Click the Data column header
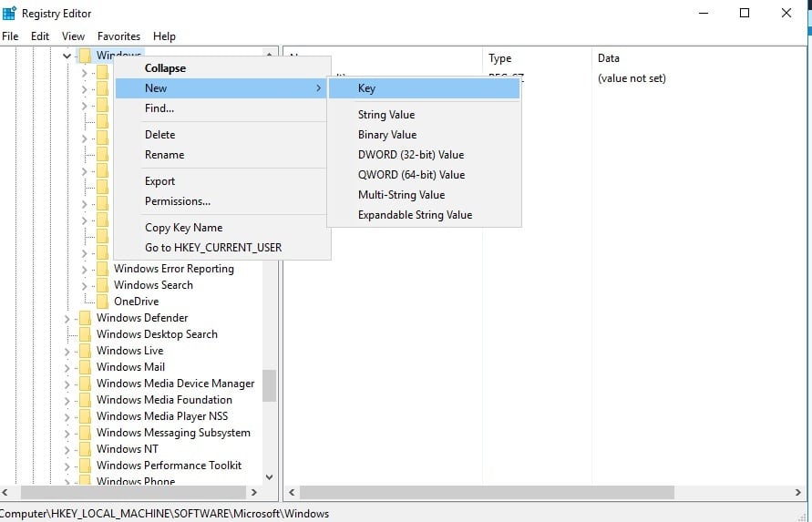 coord(608,58)
